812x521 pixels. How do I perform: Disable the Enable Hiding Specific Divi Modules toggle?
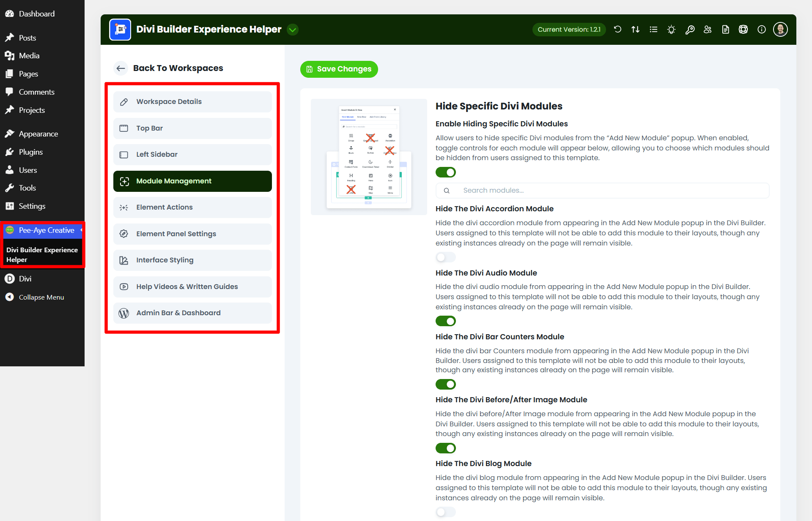tap(446, 172)
